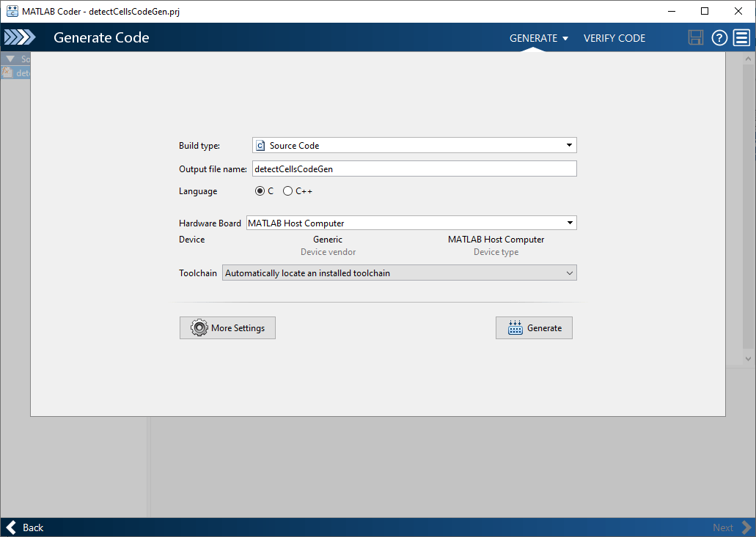The width and height of the screenshot is (756, 537).
Task: Click the vertical scrollbar up arrow
Action: tap(748, 59)
